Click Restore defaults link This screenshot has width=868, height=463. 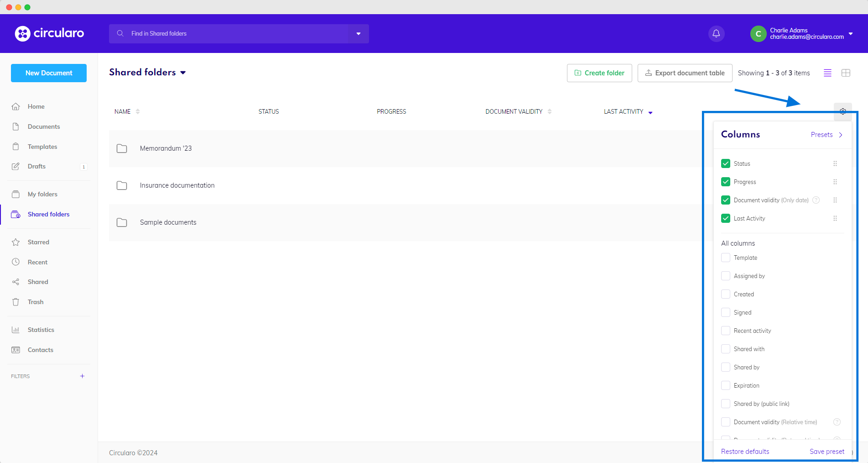tap(745, 452)
